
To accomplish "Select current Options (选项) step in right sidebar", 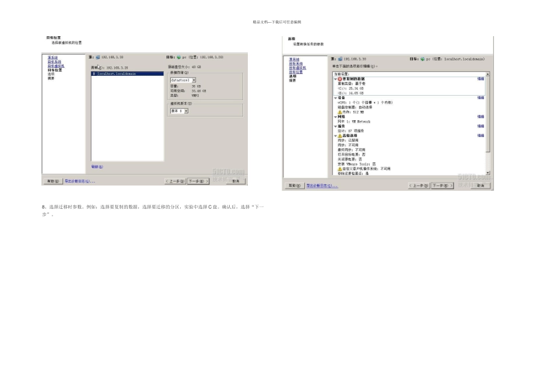I will [293, 76].
